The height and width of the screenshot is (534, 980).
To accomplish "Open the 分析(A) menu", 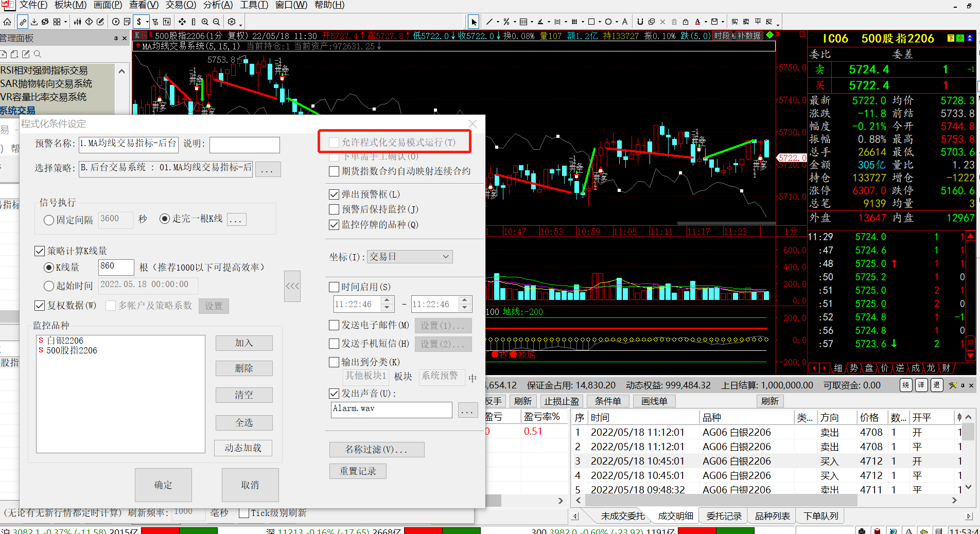I will (218, 5).
